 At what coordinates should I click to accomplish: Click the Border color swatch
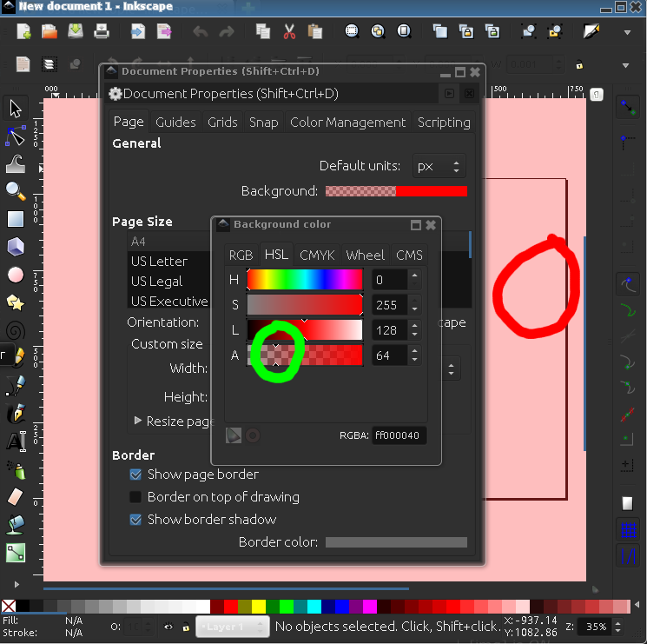point(396,542)
